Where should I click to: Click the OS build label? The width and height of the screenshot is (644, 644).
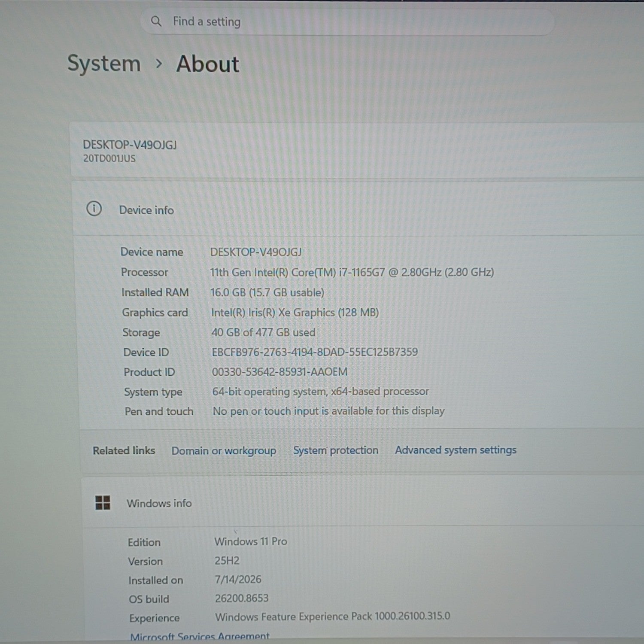pos(149,599)
